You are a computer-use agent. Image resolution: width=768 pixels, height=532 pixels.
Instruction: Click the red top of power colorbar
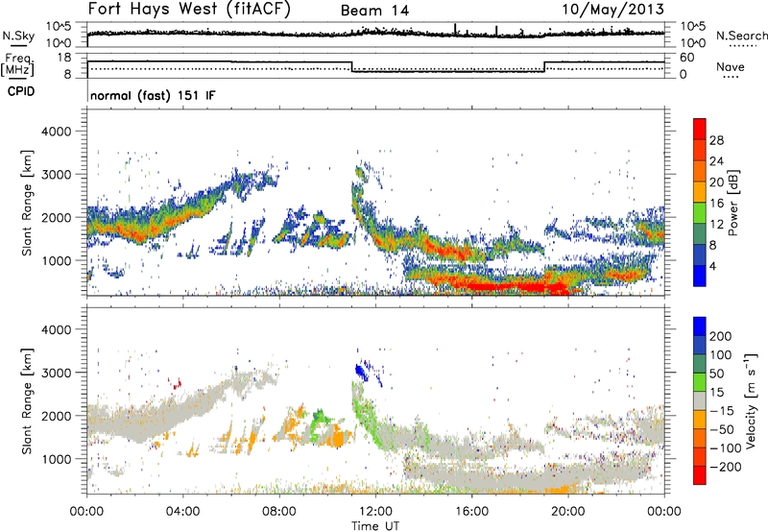[x=700, y=129]
